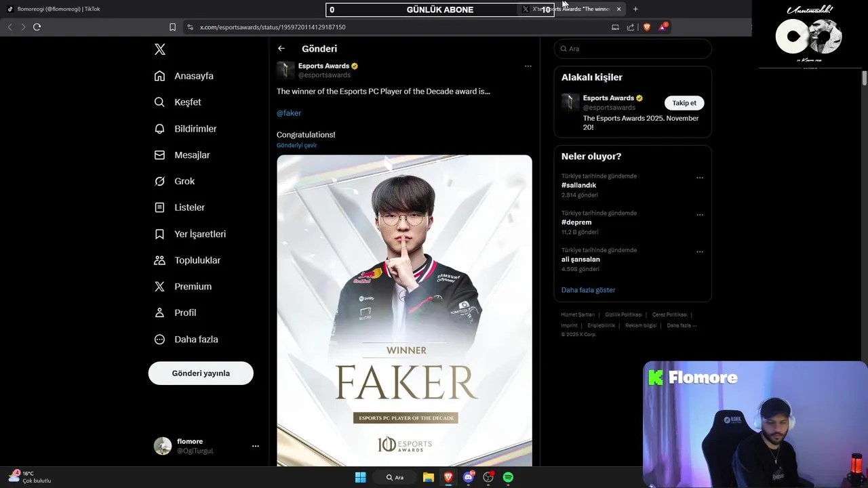This screenshot has width=868, height=488.
Task: Click the X logo in the sidebar
Action: point(160,49)
